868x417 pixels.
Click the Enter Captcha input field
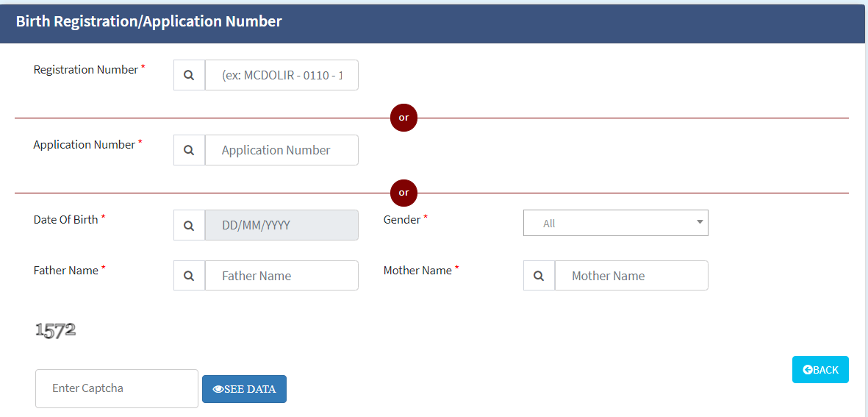click(117, 388)
